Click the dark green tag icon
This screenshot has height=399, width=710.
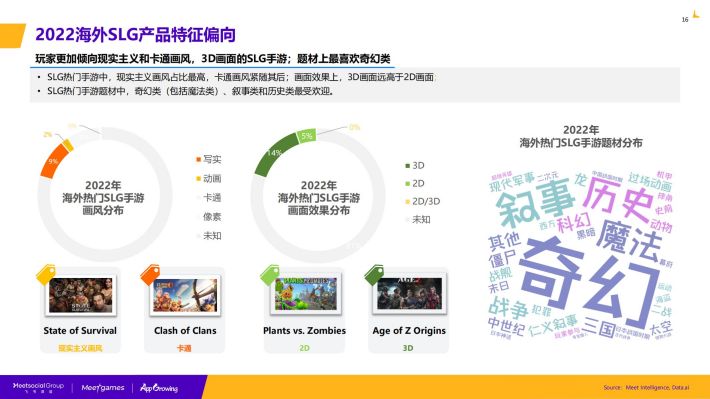click(374, 274)
